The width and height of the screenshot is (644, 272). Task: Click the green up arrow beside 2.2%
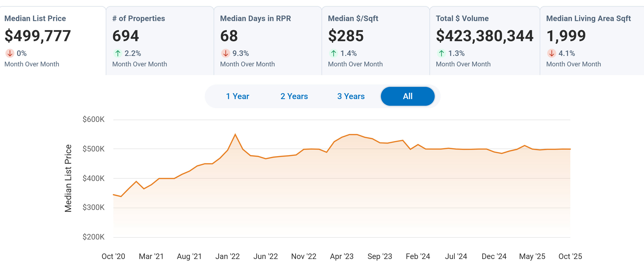118,53
